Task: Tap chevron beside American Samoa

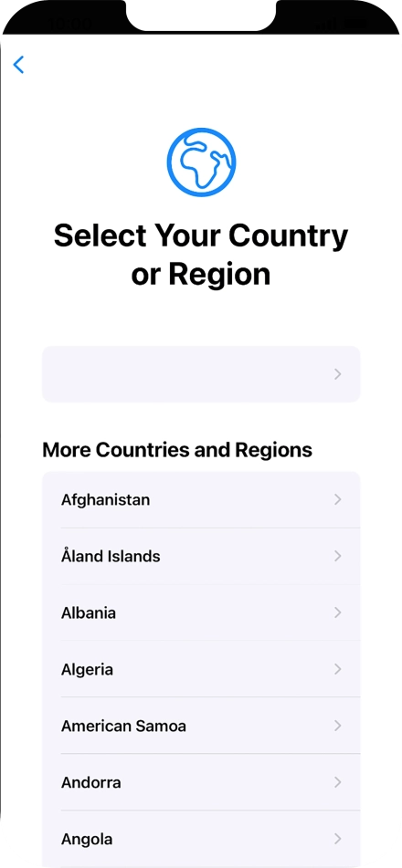Action: click(338, 726)
